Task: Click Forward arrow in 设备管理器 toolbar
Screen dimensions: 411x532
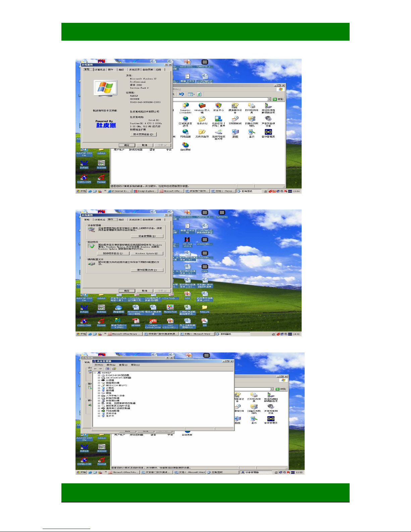Action: click(100, 369)
